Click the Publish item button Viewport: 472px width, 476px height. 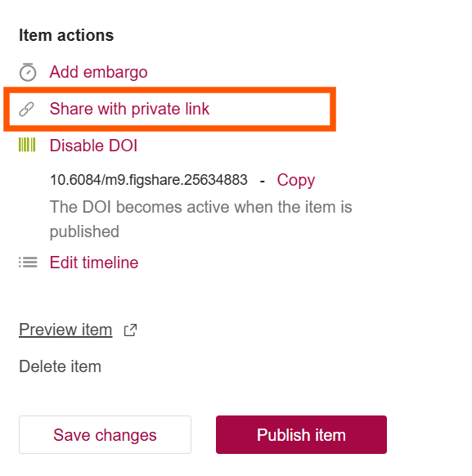(301, 435)
